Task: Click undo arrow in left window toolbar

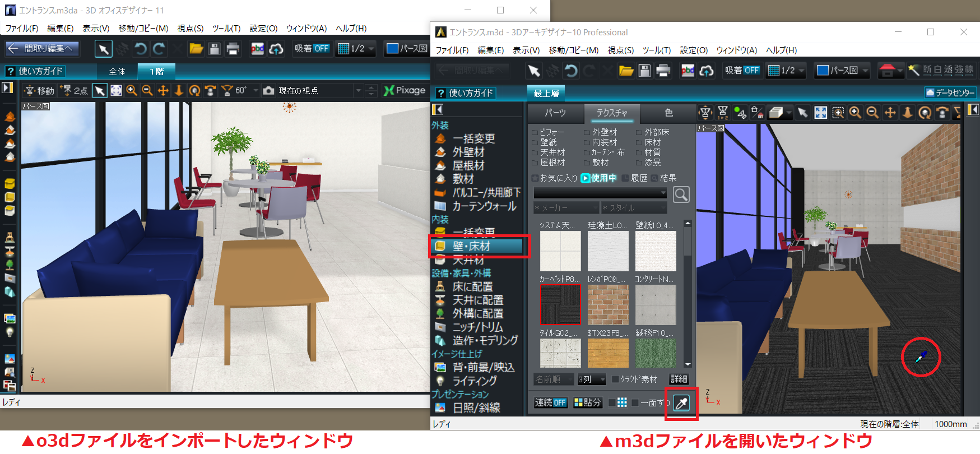Action: point(141,49)
